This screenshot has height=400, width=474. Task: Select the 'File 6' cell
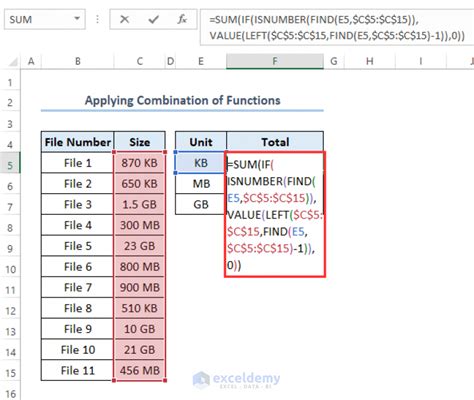(x=78, y=267)
